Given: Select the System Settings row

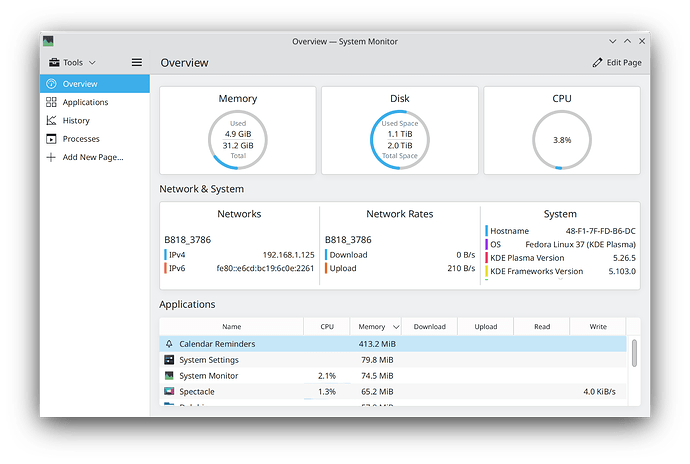Looking at the screenshot, I should (x=393, y=360).
